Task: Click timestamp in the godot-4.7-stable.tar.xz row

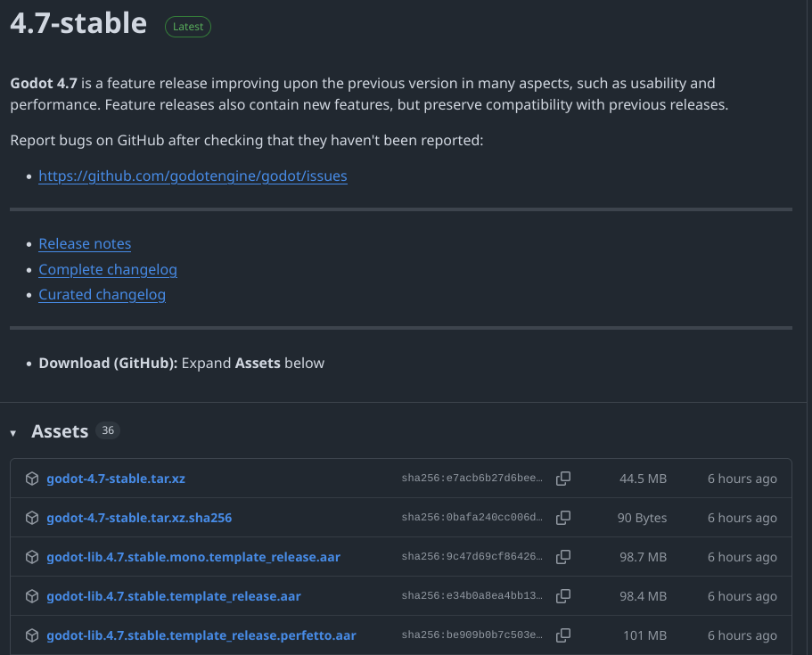Action: coord(742,479)
